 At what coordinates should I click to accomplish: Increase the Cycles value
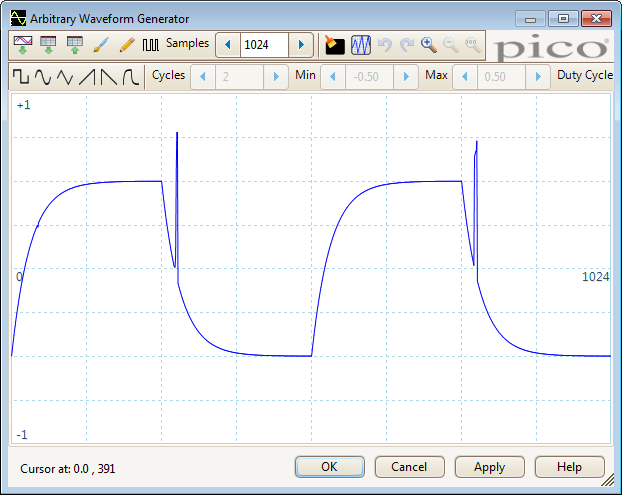[276, 76]
